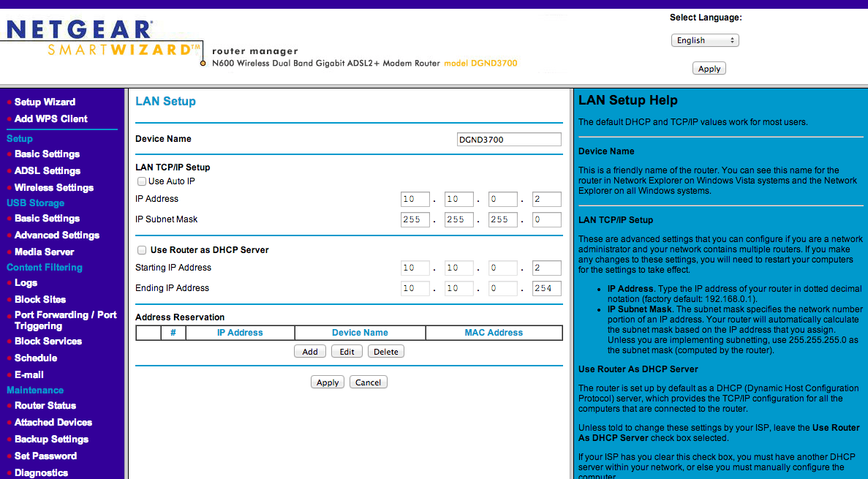This screenshot has width=868, height=479.
Task: Click the Content Filtering section heading
Action: point(45,267)
